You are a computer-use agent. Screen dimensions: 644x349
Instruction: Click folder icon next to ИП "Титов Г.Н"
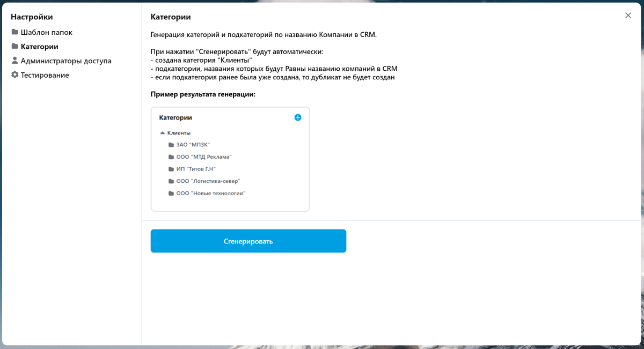pos(171,169)
